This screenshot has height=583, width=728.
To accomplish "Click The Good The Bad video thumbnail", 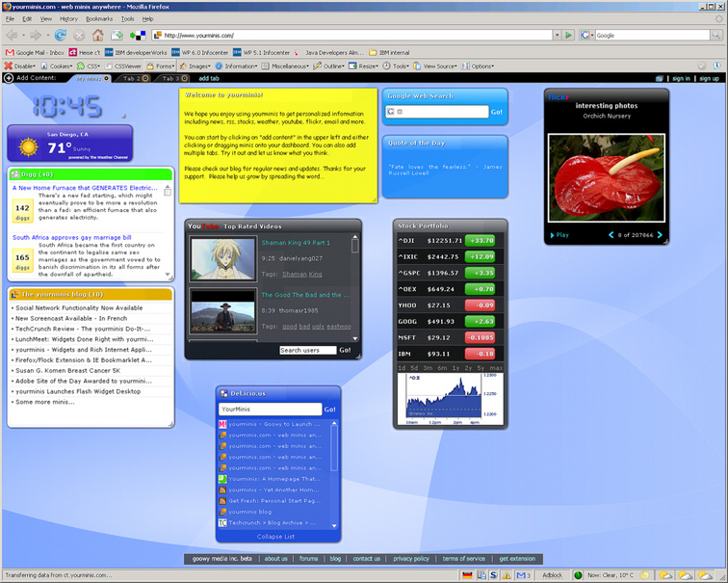I will 223,311.
